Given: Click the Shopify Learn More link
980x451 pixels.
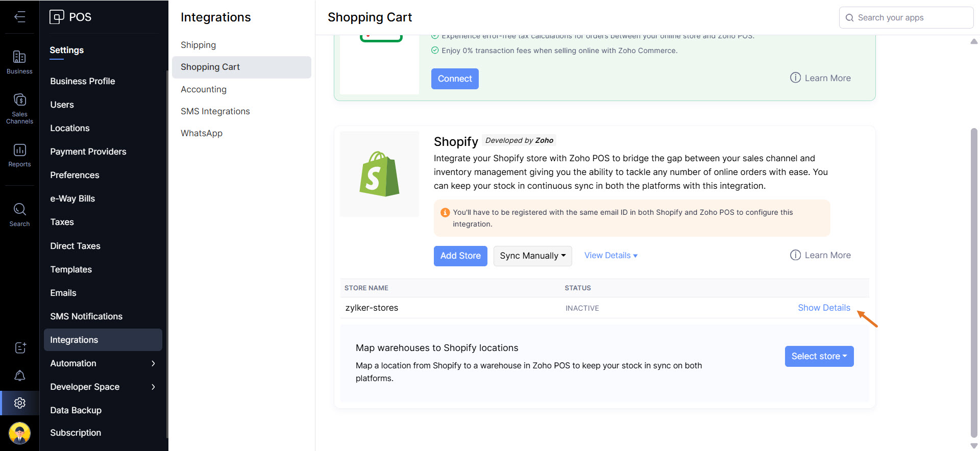Looking at the screenshot, I should (820, 255).
